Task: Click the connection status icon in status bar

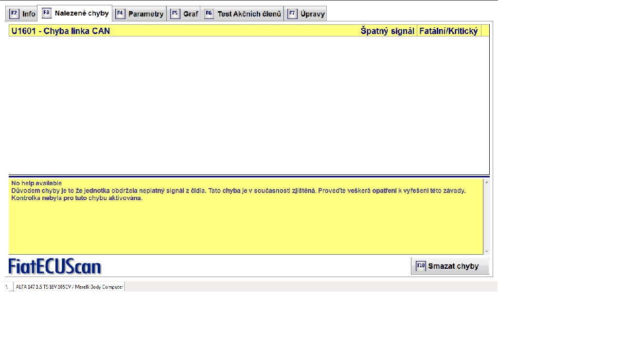Action: [x=9, y=287]
